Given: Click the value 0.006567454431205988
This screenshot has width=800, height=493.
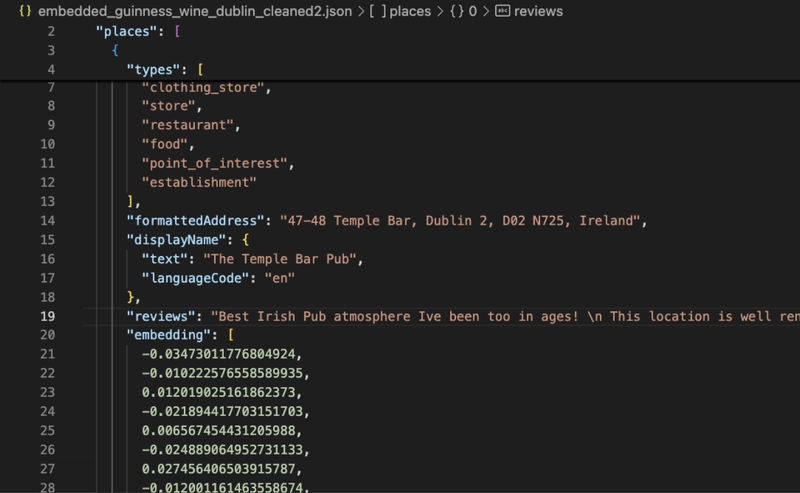Looking at the screenshot, I should [x=218, y=431].
